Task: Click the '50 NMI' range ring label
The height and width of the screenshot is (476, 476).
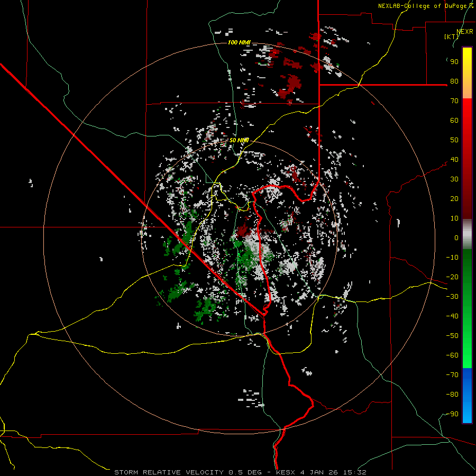Action: 239,140
